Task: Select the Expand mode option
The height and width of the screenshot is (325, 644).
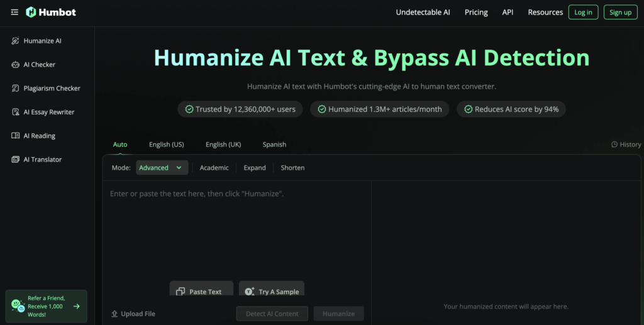Action: point(255,167)
